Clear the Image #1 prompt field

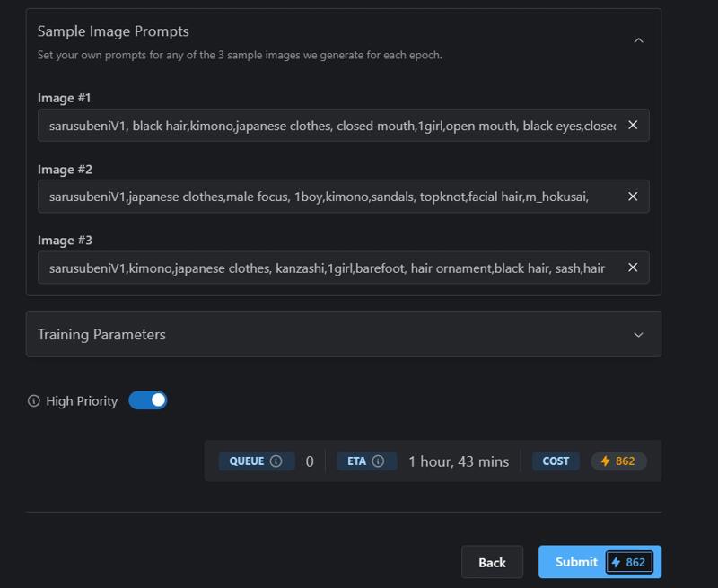(633, 125)
